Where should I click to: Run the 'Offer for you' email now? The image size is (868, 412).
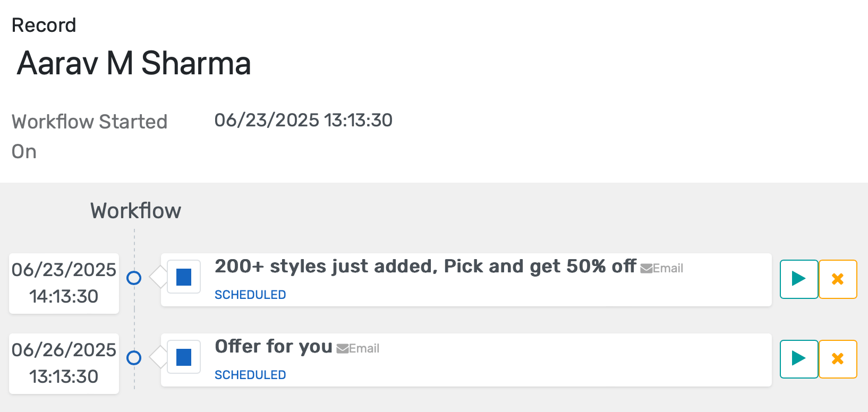(798, 359)
